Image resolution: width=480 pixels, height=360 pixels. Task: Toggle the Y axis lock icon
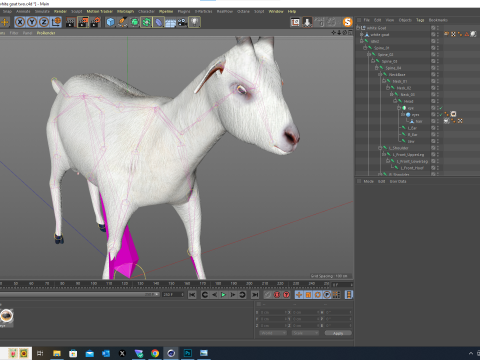point(32,22)
